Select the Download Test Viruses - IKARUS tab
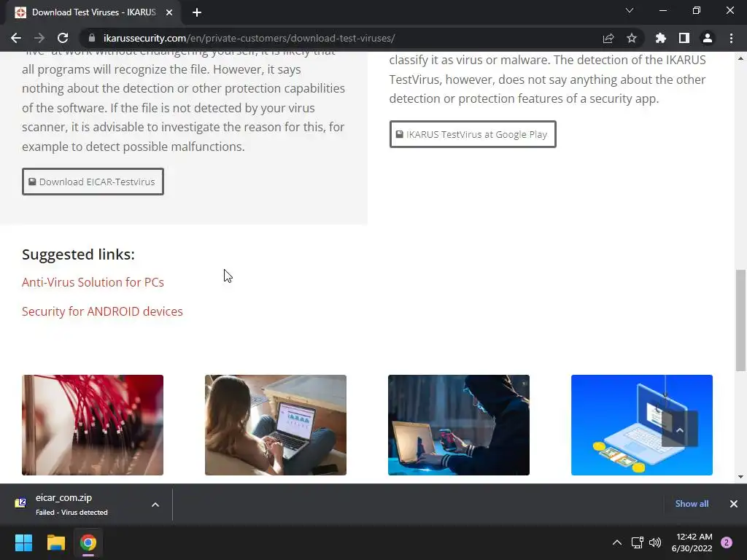This screenshot has width=747, height=560. tap(93, 12)
